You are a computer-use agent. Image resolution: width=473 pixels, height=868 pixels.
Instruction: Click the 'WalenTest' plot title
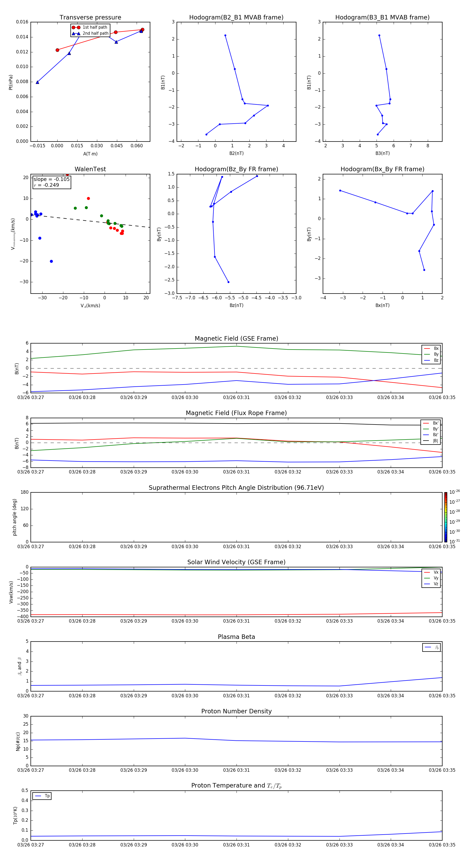[90, 169]
